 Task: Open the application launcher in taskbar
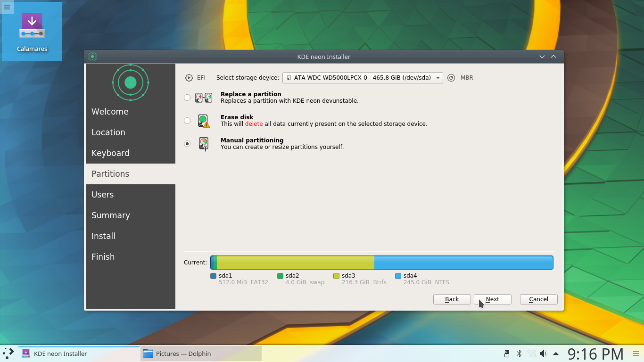[x=8, y=354]
